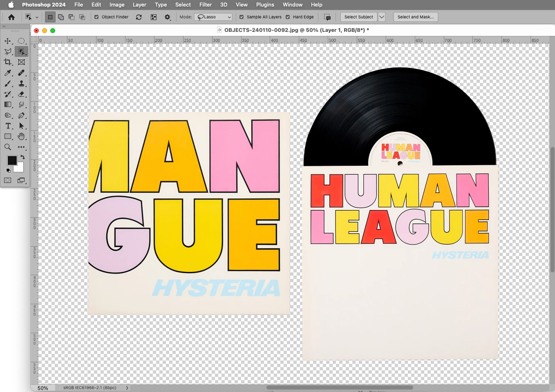Select the Horizontal Type tool
Image resolution: width=555 pixels, height=392 pixels.
click(x=8, y=126)
